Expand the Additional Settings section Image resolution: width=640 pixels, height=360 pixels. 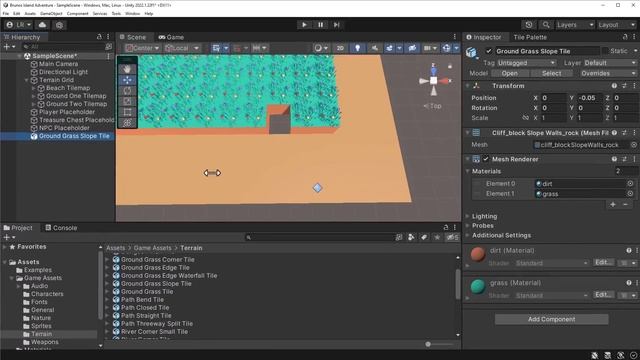[501, 236]
